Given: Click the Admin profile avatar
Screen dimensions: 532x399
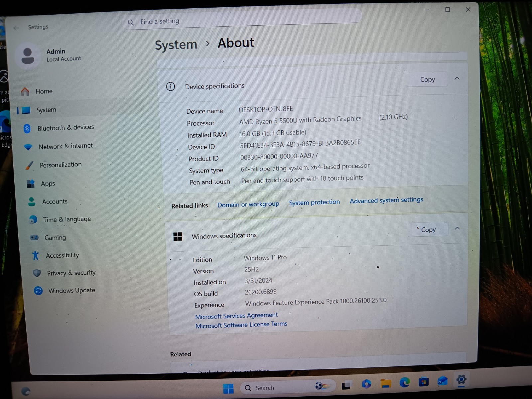Looking at the screenshot, I should (x=28, y=56).
